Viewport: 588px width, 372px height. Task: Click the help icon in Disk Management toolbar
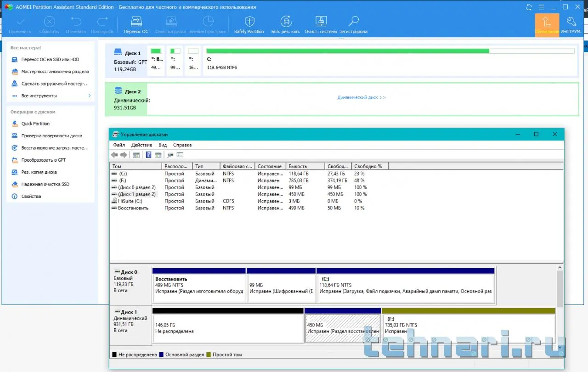(x=148, y=155)
